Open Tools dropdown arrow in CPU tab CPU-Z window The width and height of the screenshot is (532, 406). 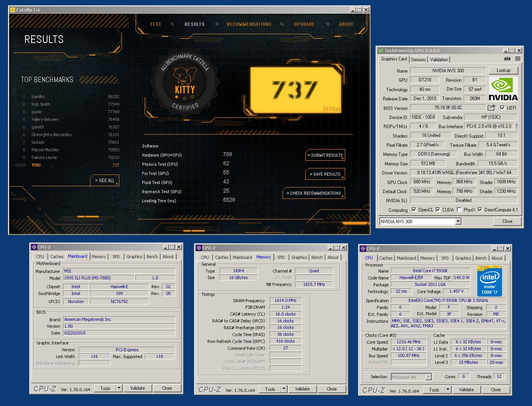[448, 390]
